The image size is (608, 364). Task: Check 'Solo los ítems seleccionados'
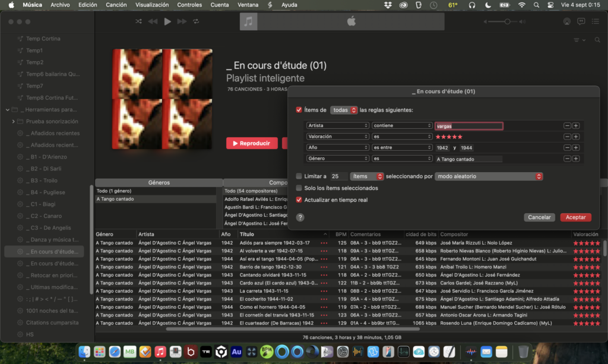299,188
